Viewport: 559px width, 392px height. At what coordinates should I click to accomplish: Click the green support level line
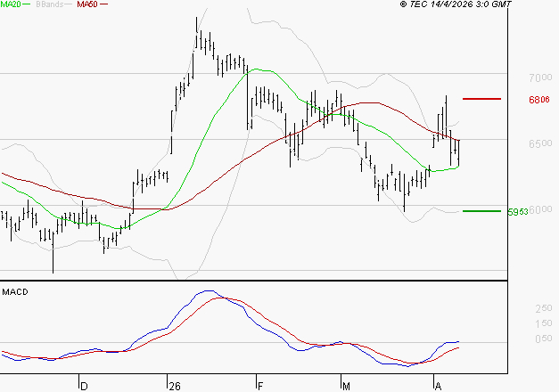pyautogui.click(x=481, y=211)
